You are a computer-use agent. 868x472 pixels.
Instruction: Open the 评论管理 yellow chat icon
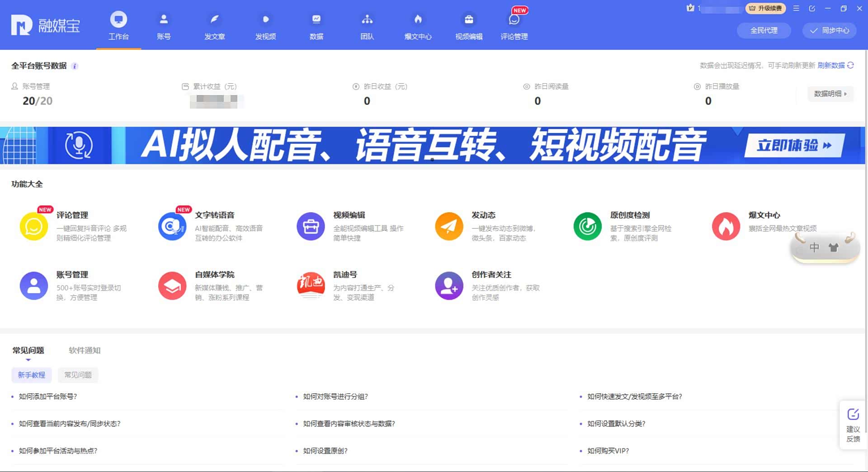click(34, 226)
